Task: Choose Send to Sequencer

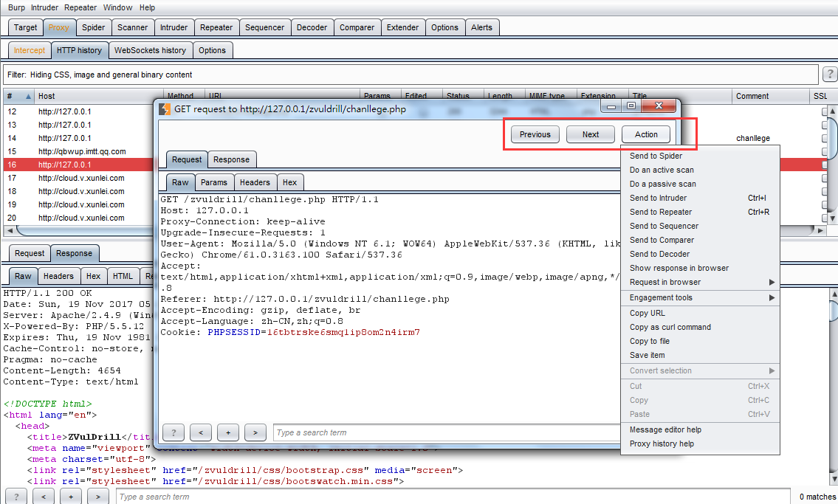Action: pyautogui.click(x=700, y=226)
